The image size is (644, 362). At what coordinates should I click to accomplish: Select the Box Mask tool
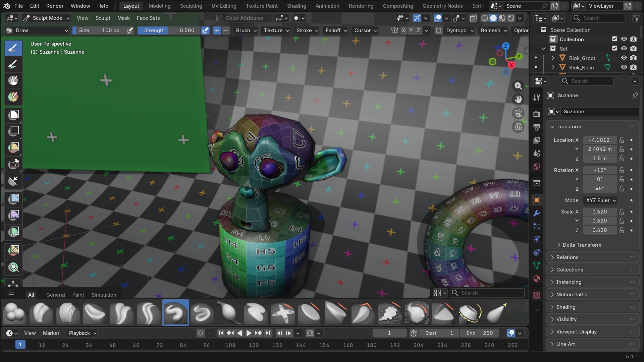point(13,115)
